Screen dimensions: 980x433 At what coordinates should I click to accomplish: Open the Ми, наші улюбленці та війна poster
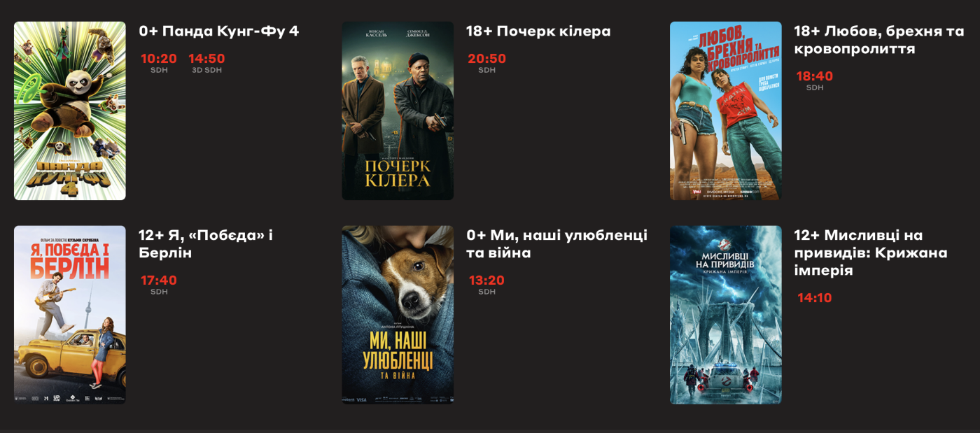(398, 315)
